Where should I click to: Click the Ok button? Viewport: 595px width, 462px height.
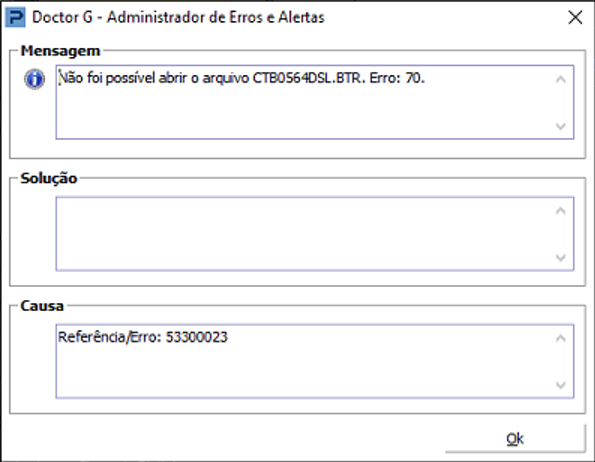[515, 438]
